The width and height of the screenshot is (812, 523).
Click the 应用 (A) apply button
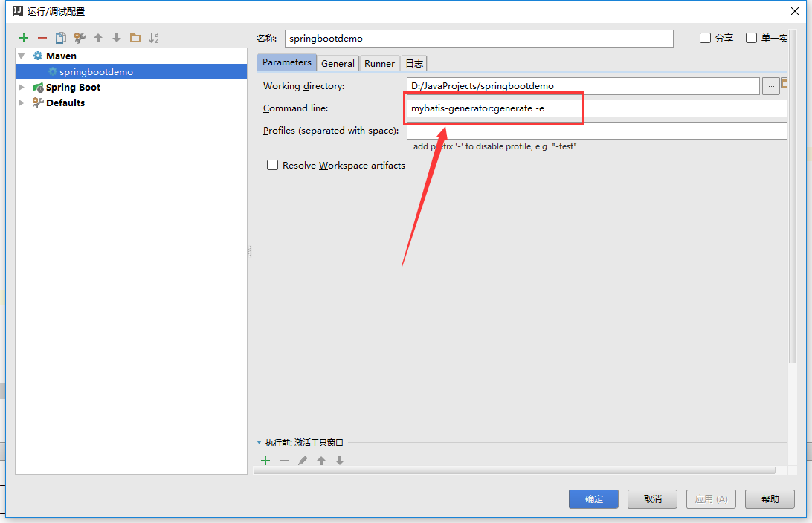(x=711, y=498)
